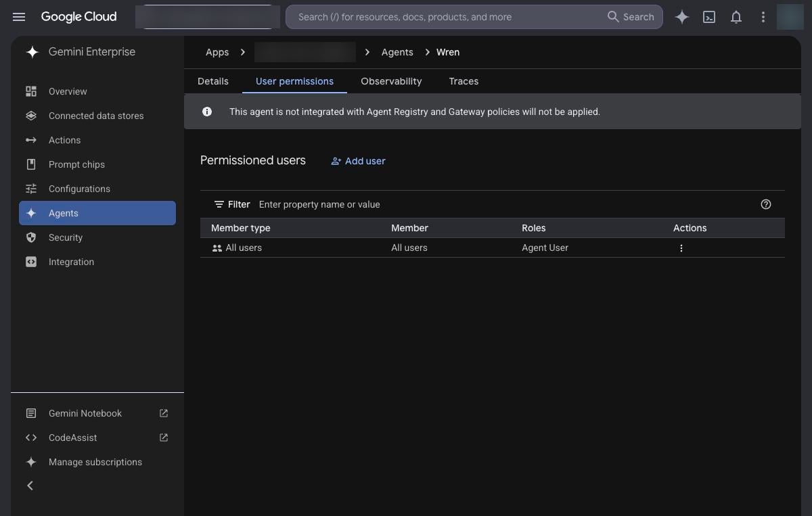Click the Agents sparkle icon in the sidebar

point(31,213)
